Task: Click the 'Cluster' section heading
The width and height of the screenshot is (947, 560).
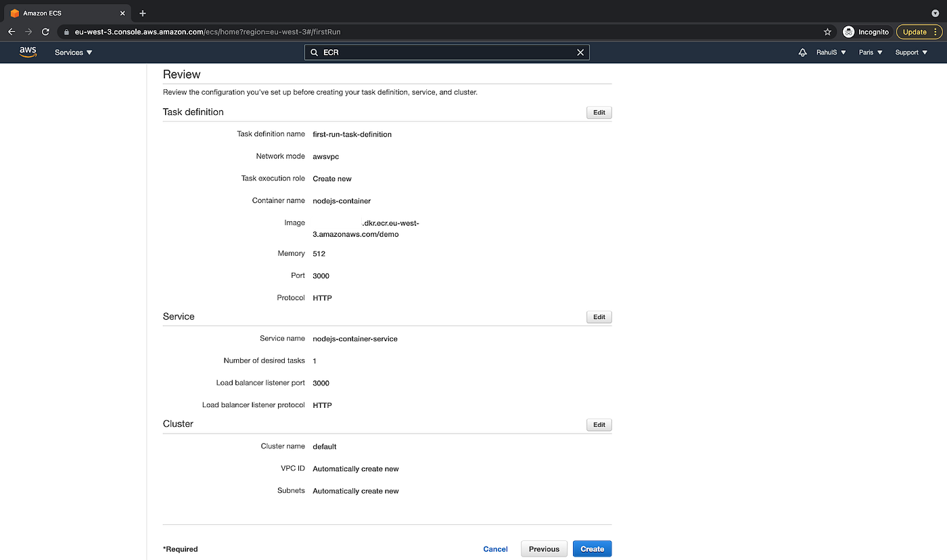Action: click(178, 424)
